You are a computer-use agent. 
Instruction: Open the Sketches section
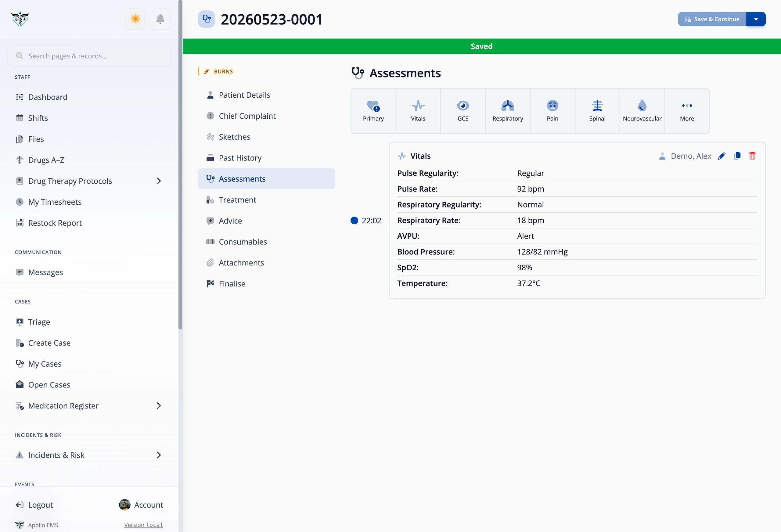click(x=267, y=137)
